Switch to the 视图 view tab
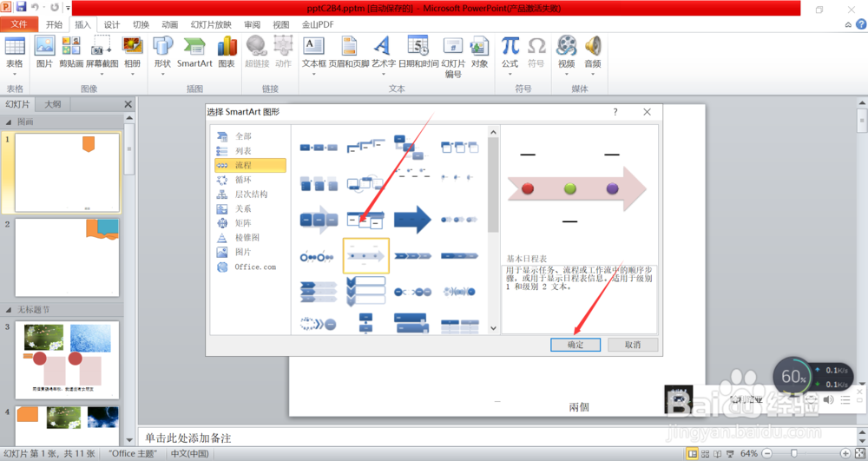The width and height of the screenshot is (868, 461). pyautogui.click(x=280, y=24)
